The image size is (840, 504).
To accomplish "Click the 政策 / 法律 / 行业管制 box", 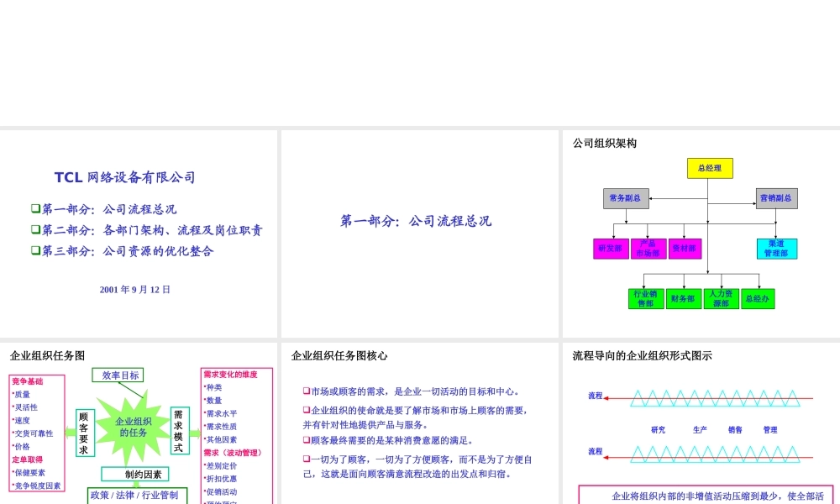I will point(138,496).
